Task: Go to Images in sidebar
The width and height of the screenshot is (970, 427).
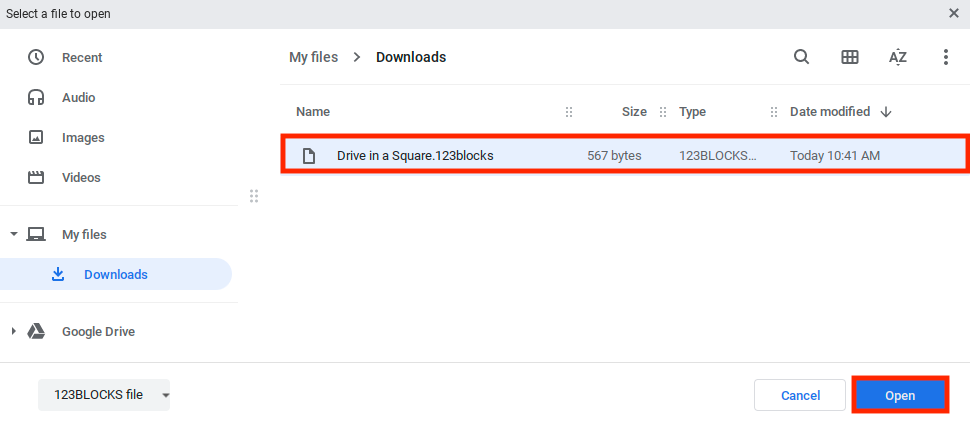Action: [82, 137]
